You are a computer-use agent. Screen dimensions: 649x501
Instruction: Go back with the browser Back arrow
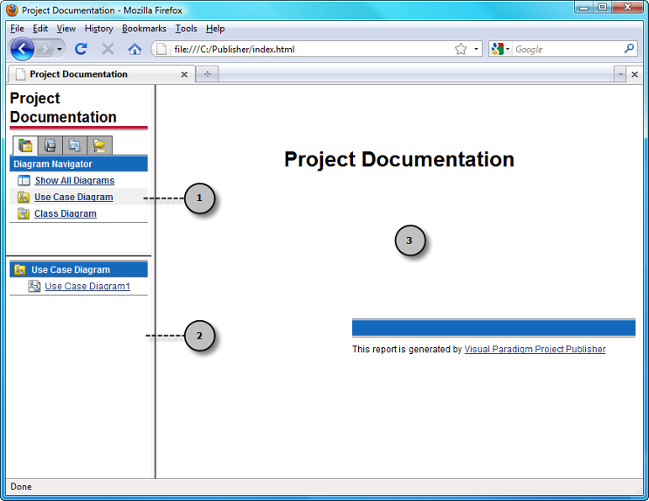(x=22, y=49)
